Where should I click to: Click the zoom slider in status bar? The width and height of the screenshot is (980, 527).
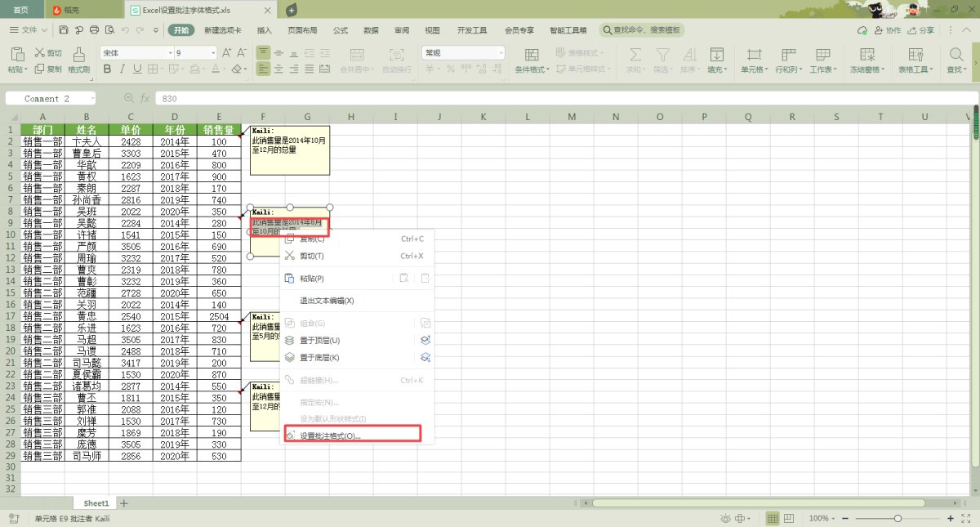(x=898, y=519)
